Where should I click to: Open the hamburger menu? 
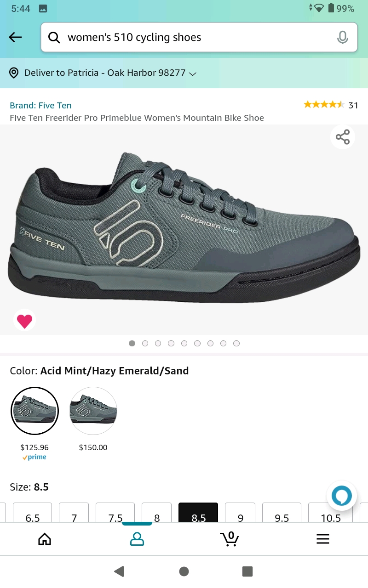[x=323, y=538]
